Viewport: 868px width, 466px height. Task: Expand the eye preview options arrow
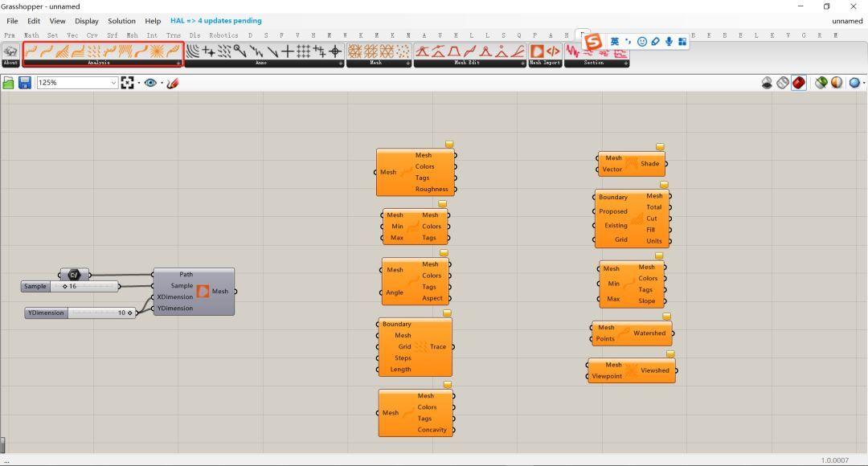click(162, 83)
